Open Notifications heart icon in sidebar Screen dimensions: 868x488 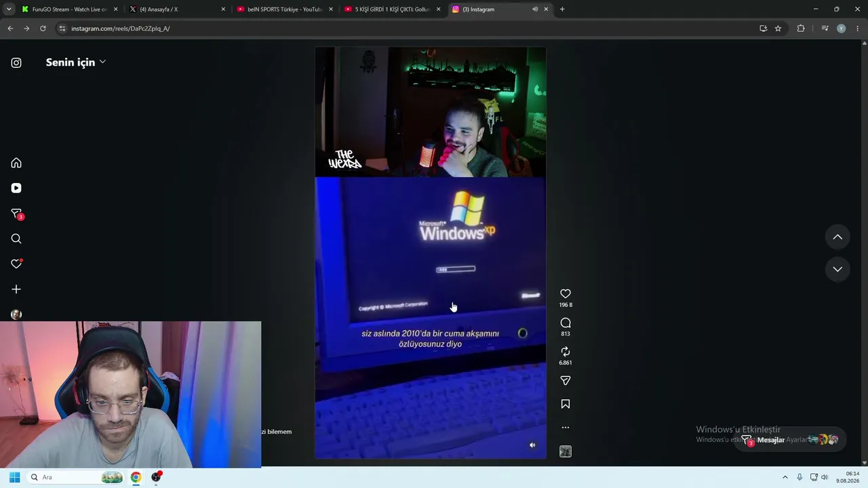(x=16, y=264)
